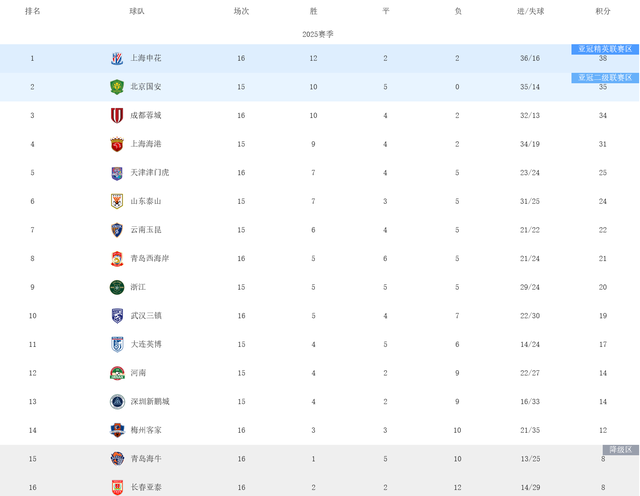Open the 上海海港 logo icon
This screenshot has width=640, height=496.
pos(117,144)
